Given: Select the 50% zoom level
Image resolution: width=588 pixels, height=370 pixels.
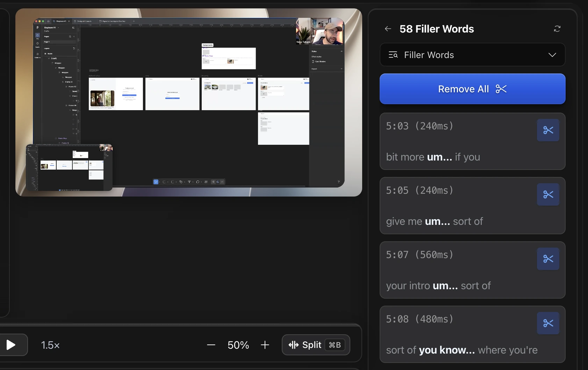Looking at the screenshot, I should tap(238, 345).
